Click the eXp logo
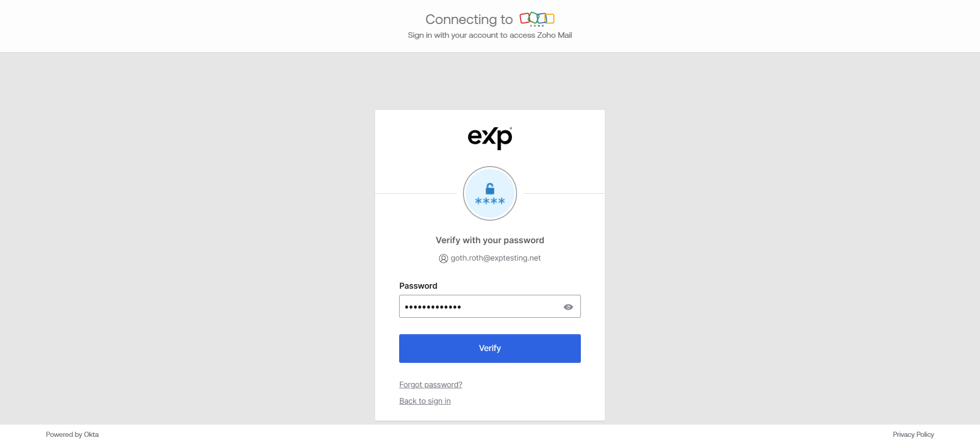The height and width of the screenshot is (444, 980). pyautogui.click(x=489, y=137)
